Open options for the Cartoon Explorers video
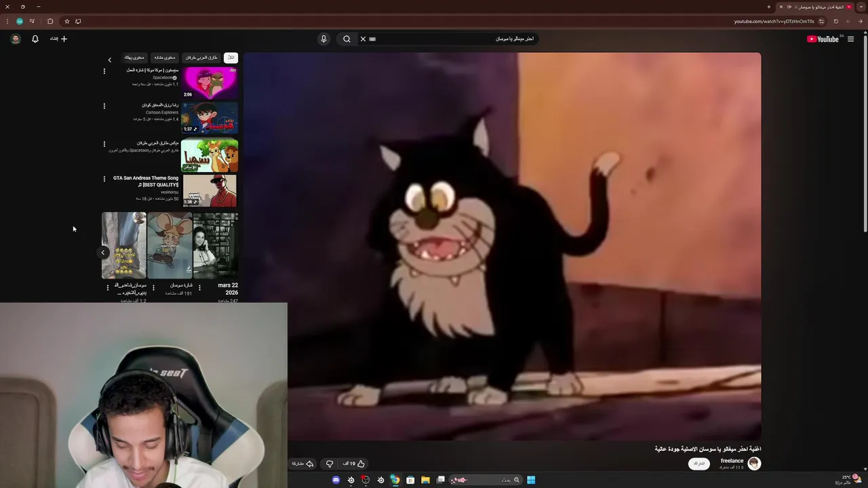Screen dimensions: 868x488 104,106
